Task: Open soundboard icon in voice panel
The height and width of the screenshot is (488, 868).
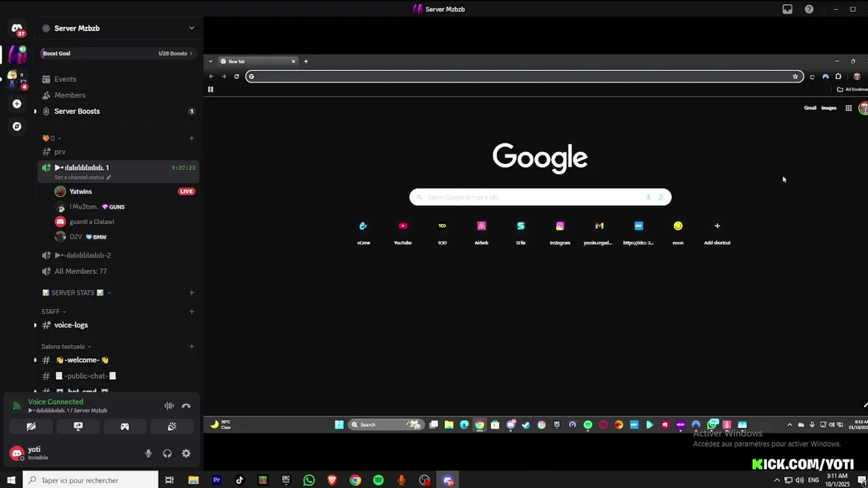Action: [172, 426]
